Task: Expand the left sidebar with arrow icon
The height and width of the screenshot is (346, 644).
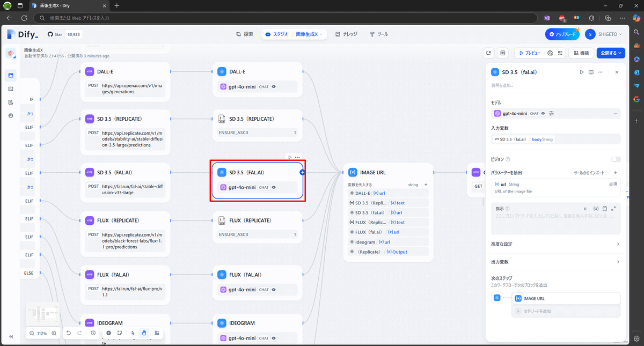Action: pyautogui.click(x=11, y=337)
